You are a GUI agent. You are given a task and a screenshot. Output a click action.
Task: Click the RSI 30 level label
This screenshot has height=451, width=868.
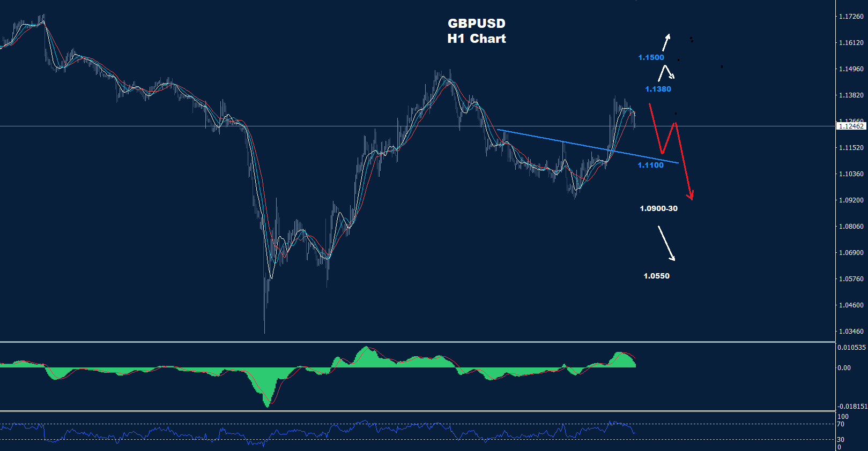841,440
